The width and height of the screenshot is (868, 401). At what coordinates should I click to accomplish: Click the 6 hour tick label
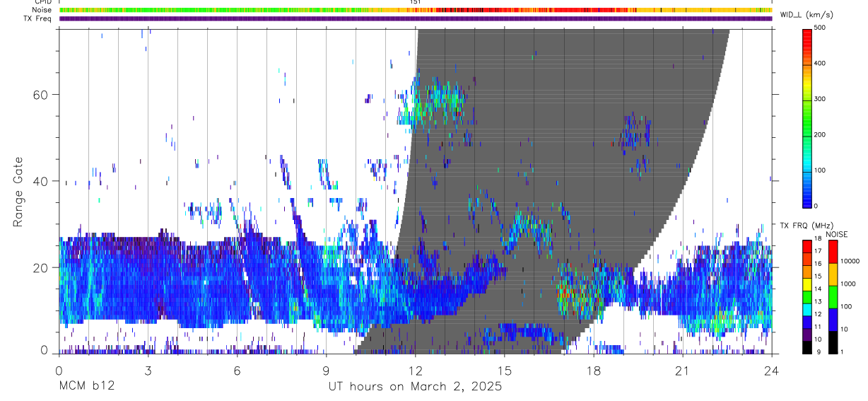point(237,371)
